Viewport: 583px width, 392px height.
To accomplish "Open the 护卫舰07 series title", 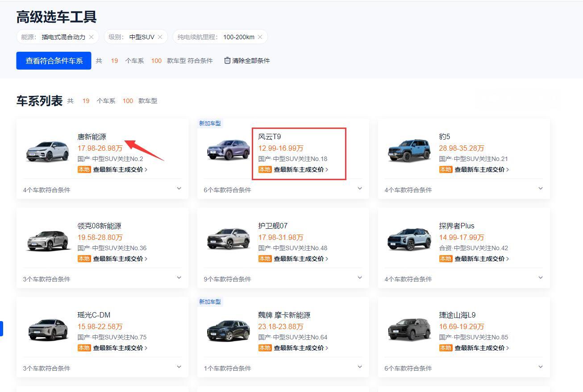I will [x=273, y=226].
